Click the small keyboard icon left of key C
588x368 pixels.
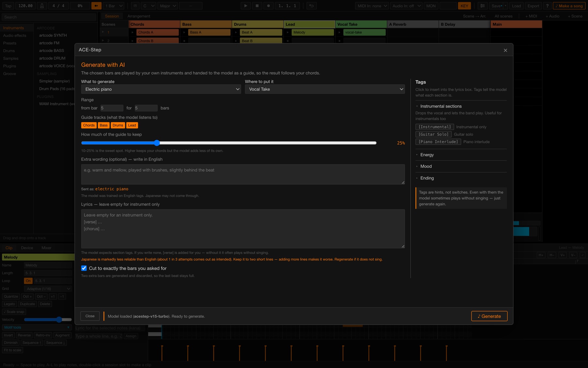pos(135,6)
